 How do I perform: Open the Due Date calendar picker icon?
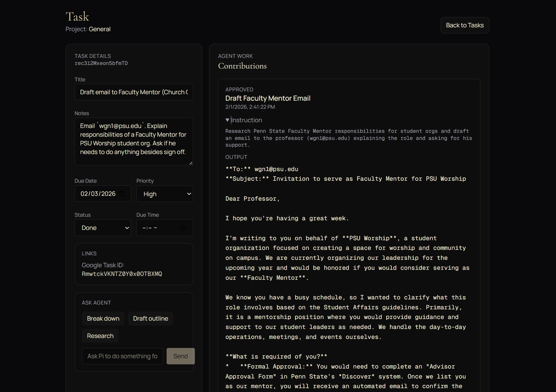click(x=122, y=194)
